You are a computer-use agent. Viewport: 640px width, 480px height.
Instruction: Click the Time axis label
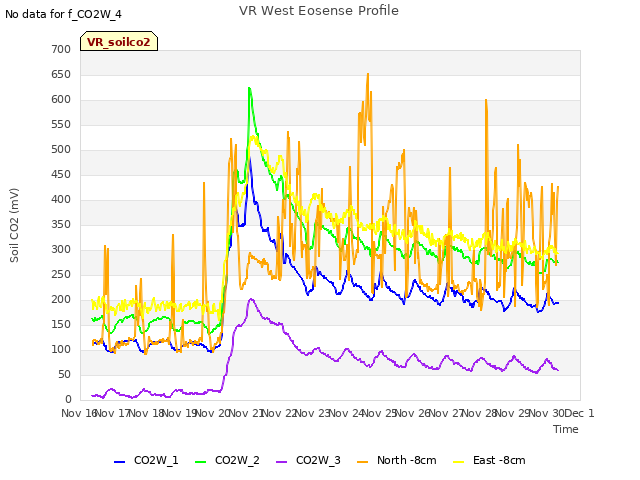(566, 429)
